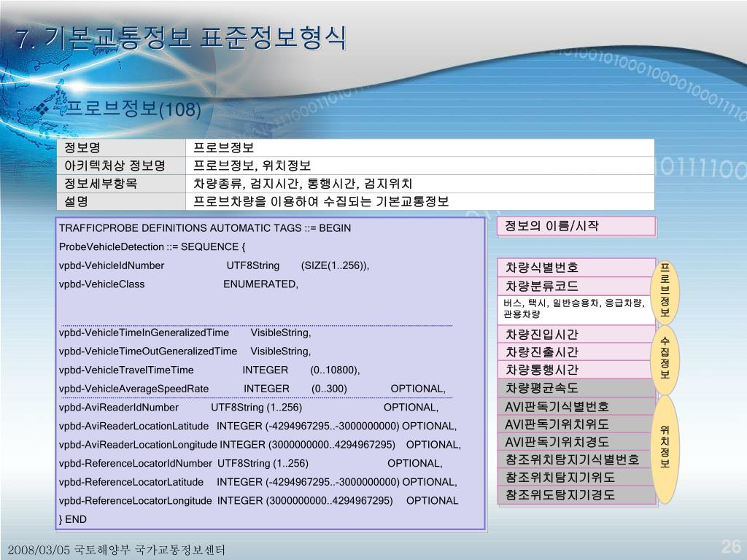Click the '버스, 택시, 일반승용차' description box
The height and width of the screenshot is (560, 747).
coord(576,309)
